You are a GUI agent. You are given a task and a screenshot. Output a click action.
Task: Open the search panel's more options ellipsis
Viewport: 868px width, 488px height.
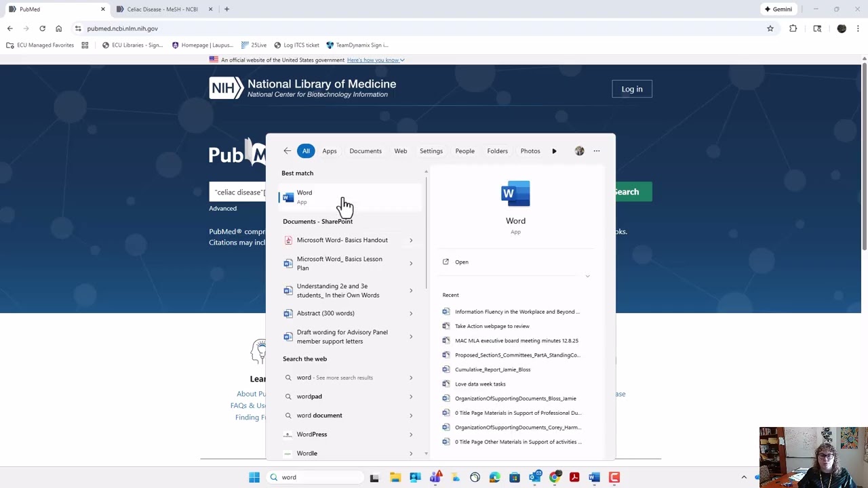point(597,151)
